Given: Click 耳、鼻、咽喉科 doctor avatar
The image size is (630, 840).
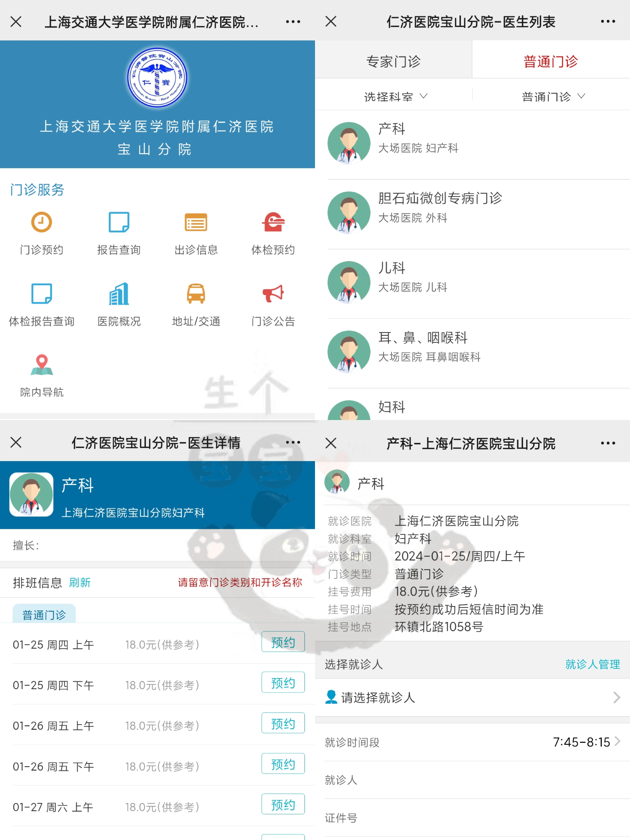Looking at the screenshot, I should pyautogui.click(x=348, y=352).
